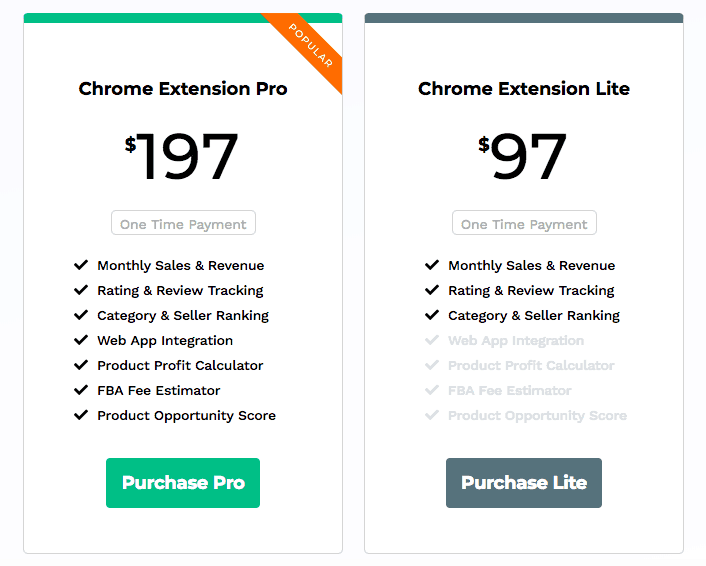Image resolution: width=706 pixels, height=566 pixels.
Task: Click Category & Seller Ranking in Pro plan
Action: 183,315
